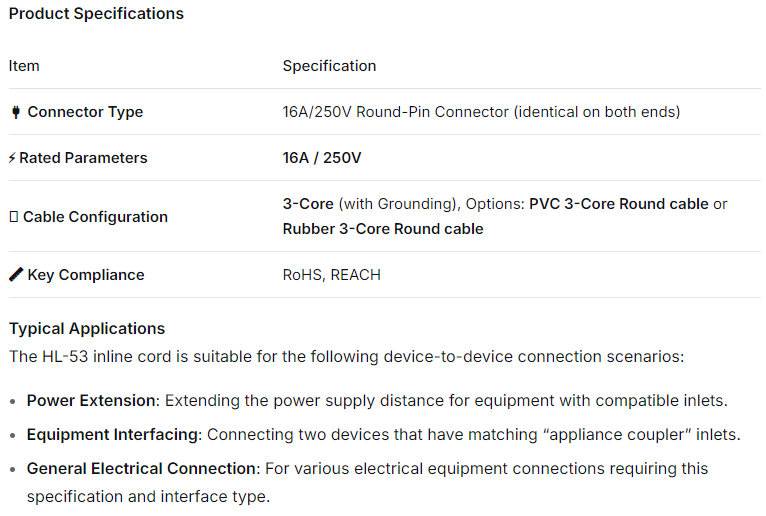Click the Key Compliance row label
766x516 pixels.
[86, 275]
